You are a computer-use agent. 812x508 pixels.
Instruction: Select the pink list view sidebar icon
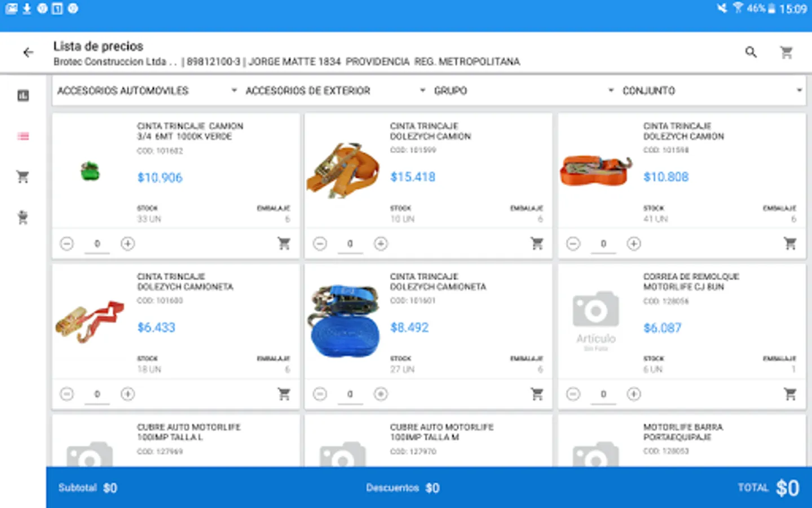[x=23, y=136]
